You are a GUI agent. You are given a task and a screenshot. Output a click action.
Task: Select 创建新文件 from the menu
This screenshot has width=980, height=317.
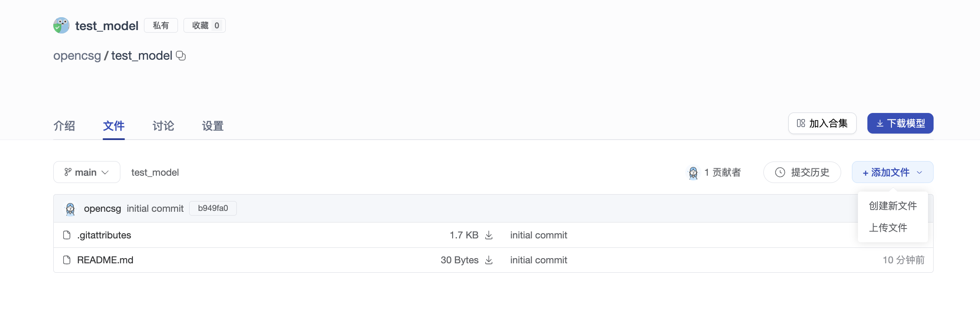point(893,206)
